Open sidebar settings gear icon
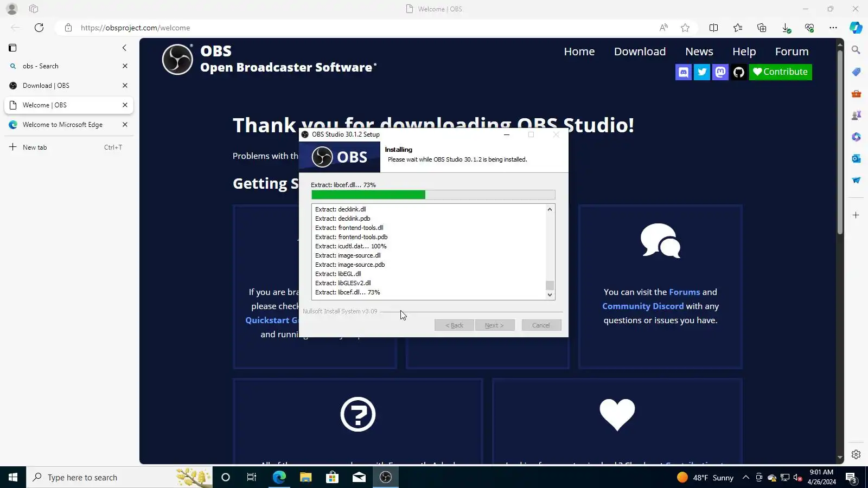 click(856, 454)
